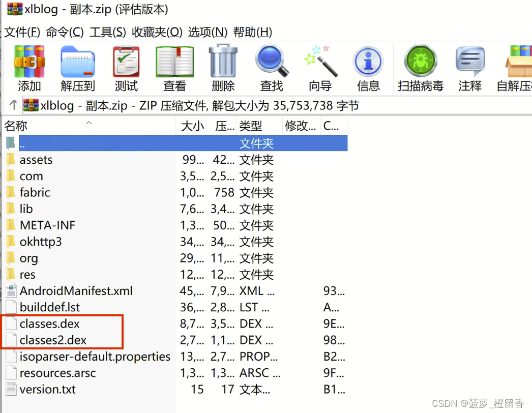Screen dimensions: 532x413
Task: Click the WinRAR icon in the title bar
Action: point(15,9)
